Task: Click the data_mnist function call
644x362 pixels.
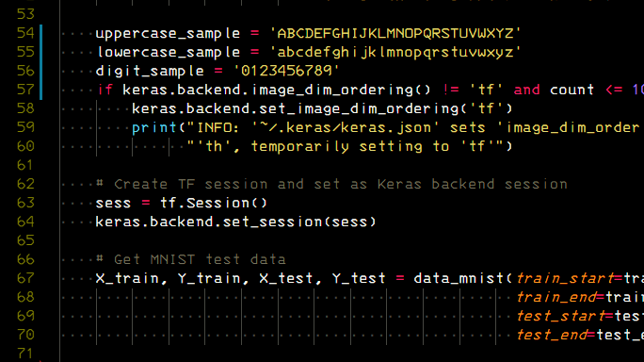Action: coord(459,278)
